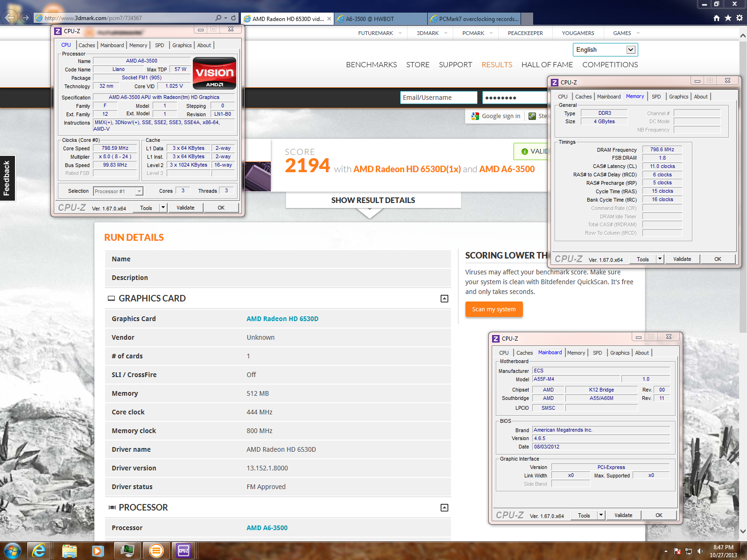Click the YOUGAMERS top menu link
Screen dimensions: 747x560
[x=578, y=33]
